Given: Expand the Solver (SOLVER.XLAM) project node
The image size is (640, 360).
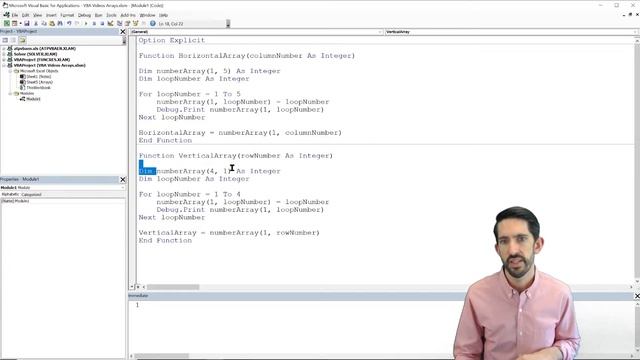Looking at the screenshot, I should [4, 54].
